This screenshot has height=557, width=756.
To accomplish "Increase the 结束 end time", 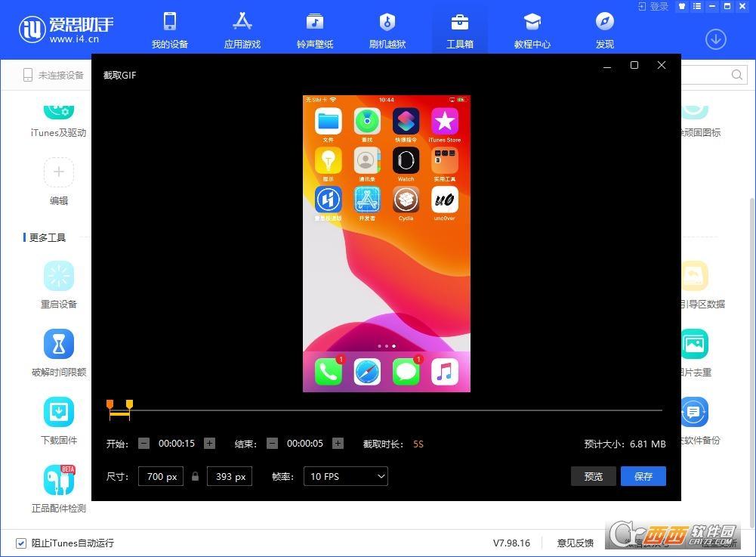I will point(338,443).
